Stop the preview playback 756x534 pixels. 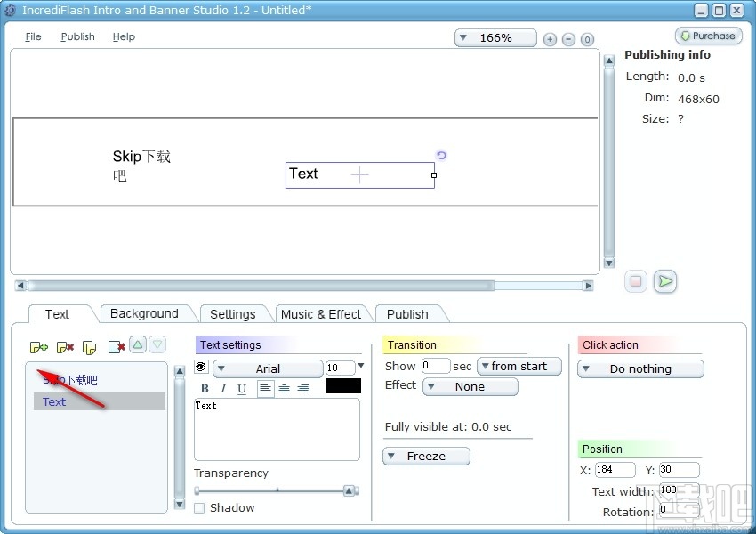[635, 281]
